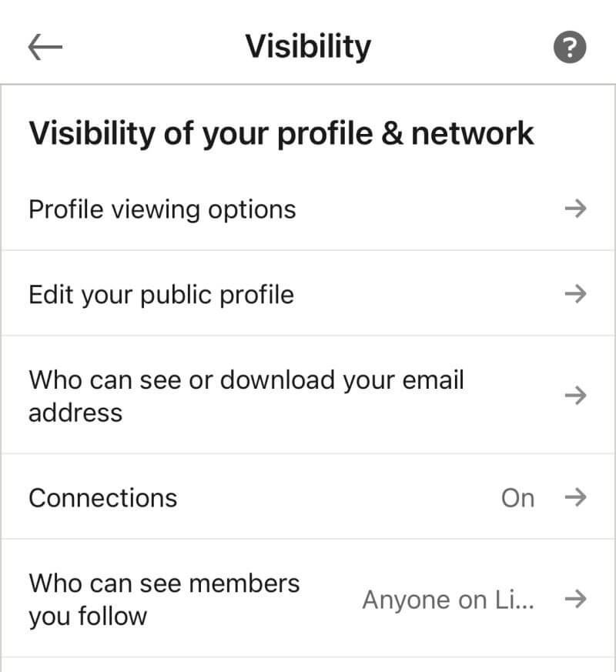Tap the arrow beside Edit your public profile
This screenshot has height=672, width=616.
click(575, 293)
